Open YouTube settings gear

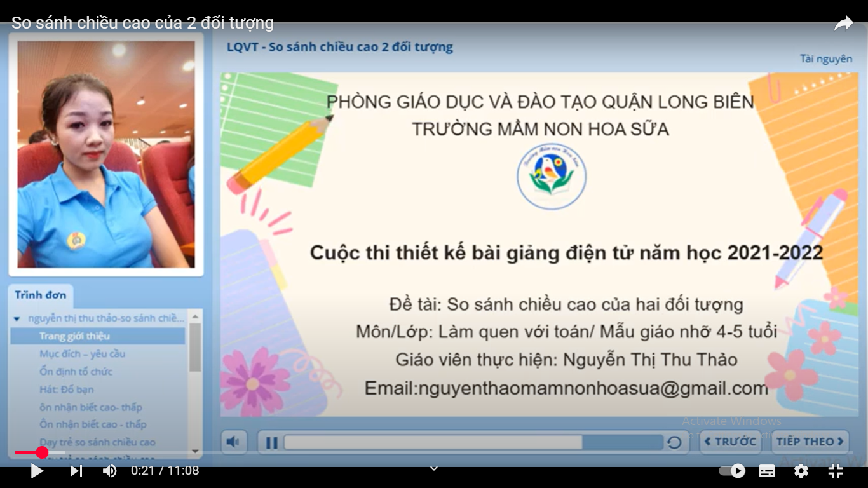(x=801, y=471)
